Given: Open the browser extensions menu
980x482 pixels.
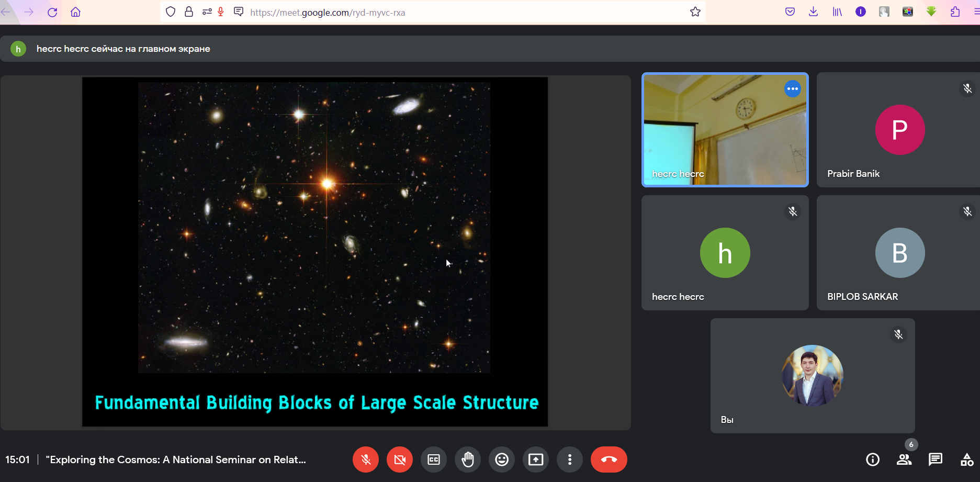Looking at the screenshot, I should point(955,12).
